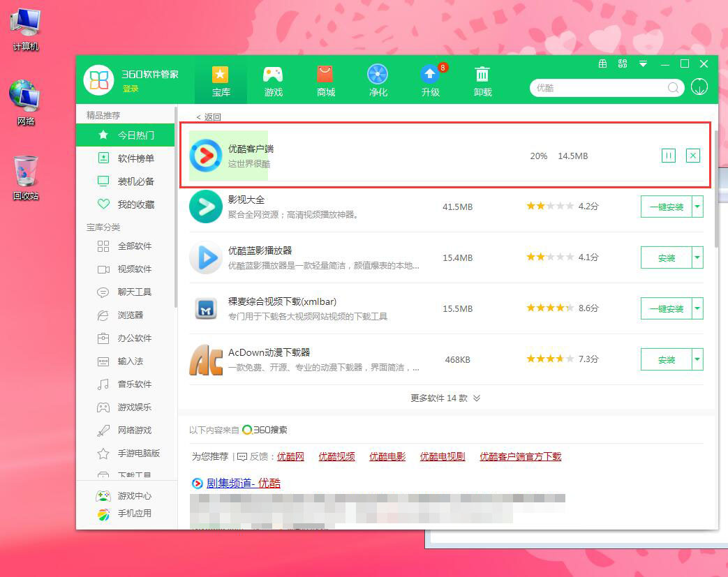Open the 卸载 tab
This screenshot has width=728, height=577.
[x=482, y=81]
